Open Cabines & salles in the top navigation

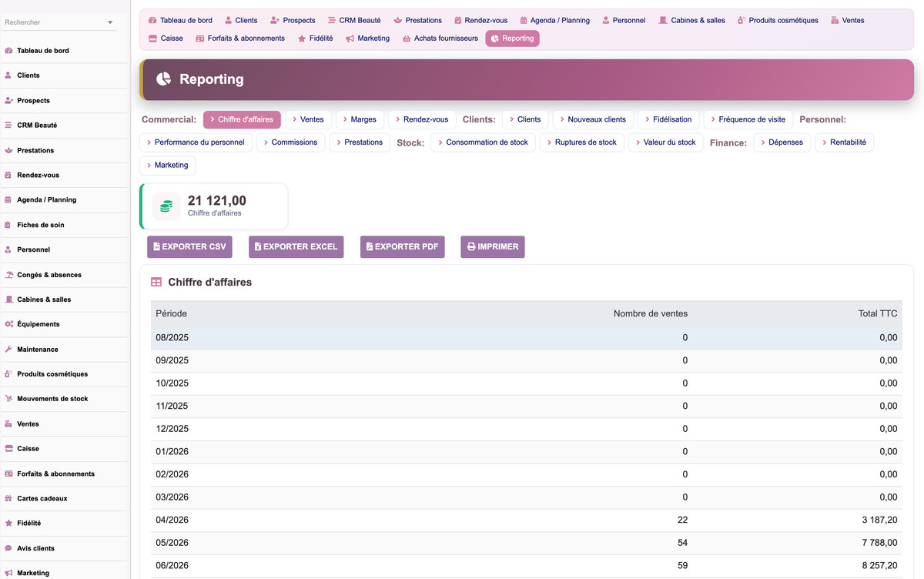[691, 21]
